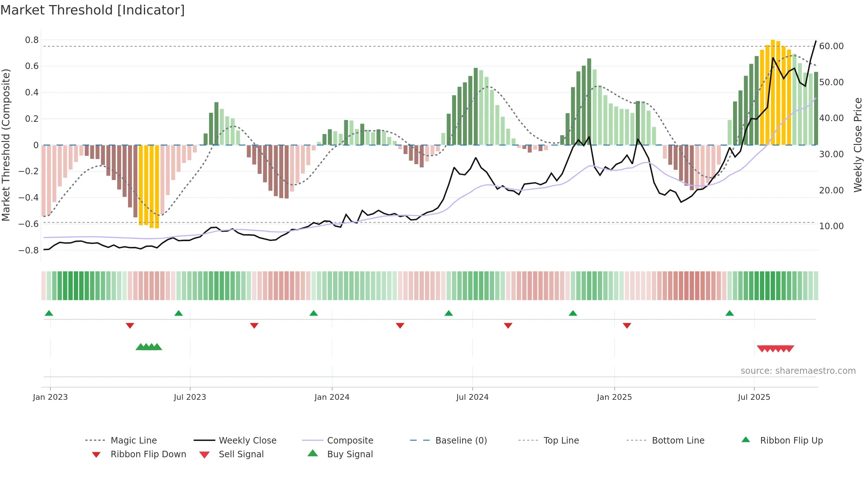This screenshot has width=868, height=488.
Task: Click the −0.6 left axis tick label
Action: pyautogui.click(x=29, y=224)
